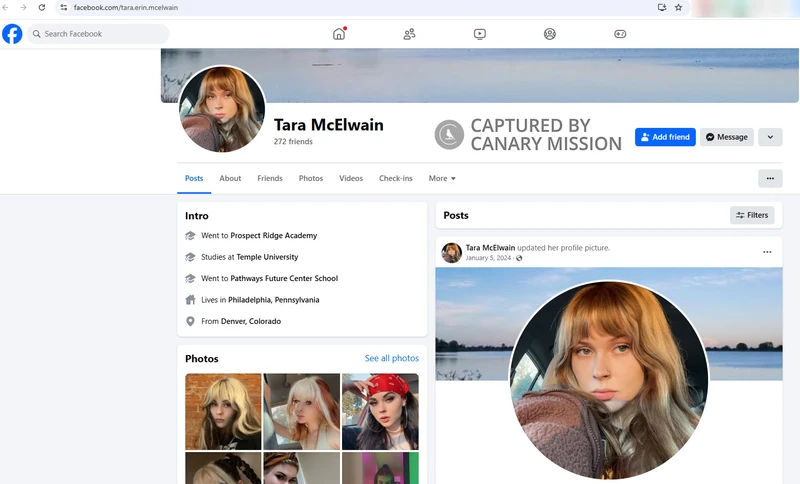
Task: Open the three-dot profile options button
Action: (770, 179)
